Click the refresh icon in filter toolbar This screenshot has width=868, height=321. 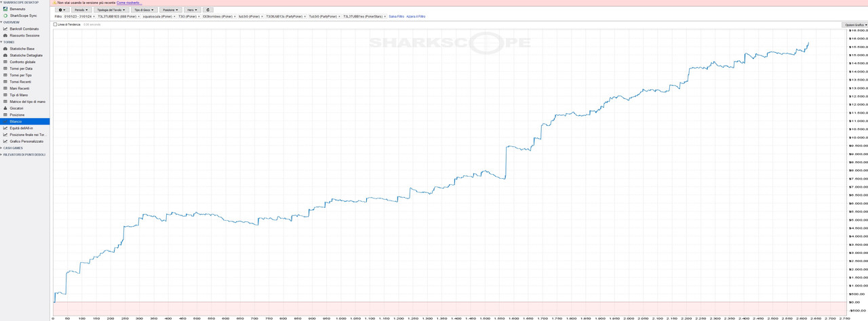[208, 10]
